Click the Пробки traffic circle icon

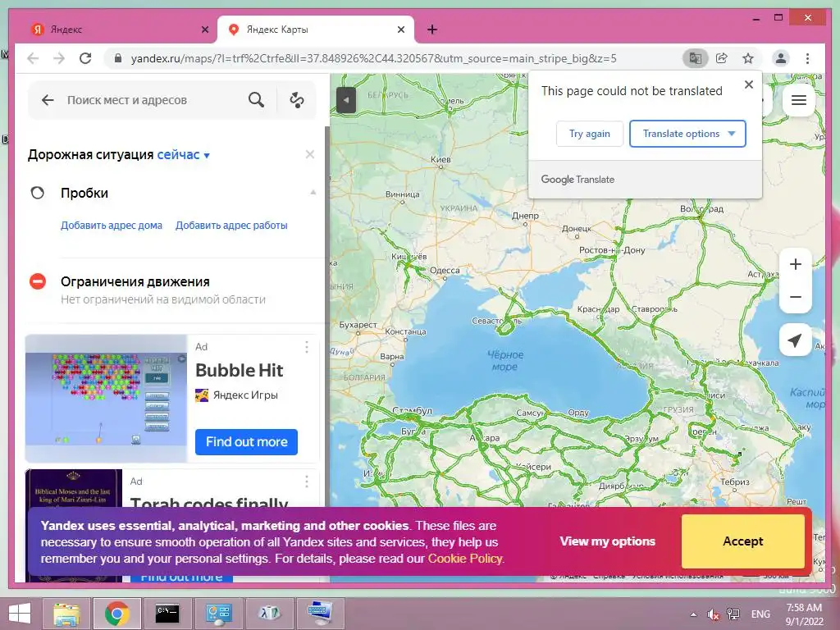tap(38, 193)
